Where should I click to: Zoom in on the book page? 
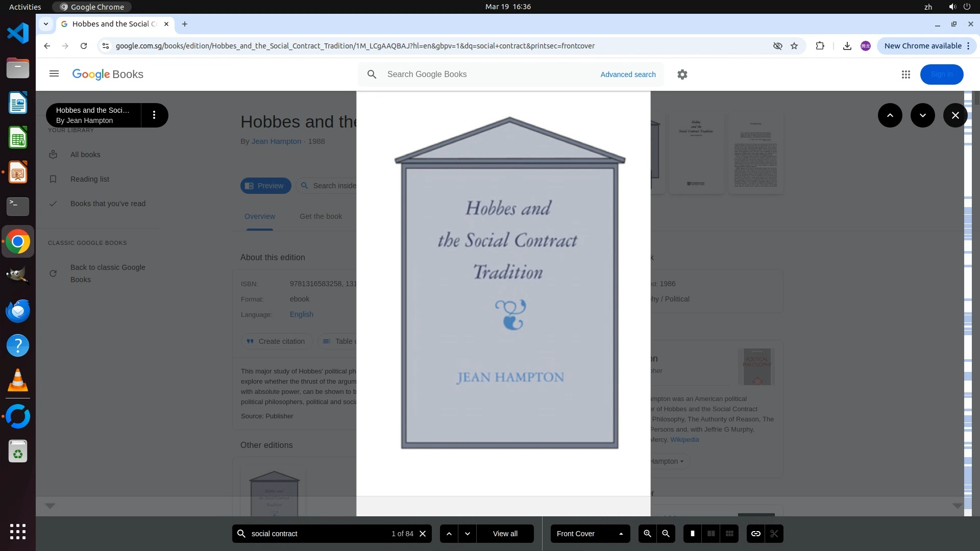[647, 534]
